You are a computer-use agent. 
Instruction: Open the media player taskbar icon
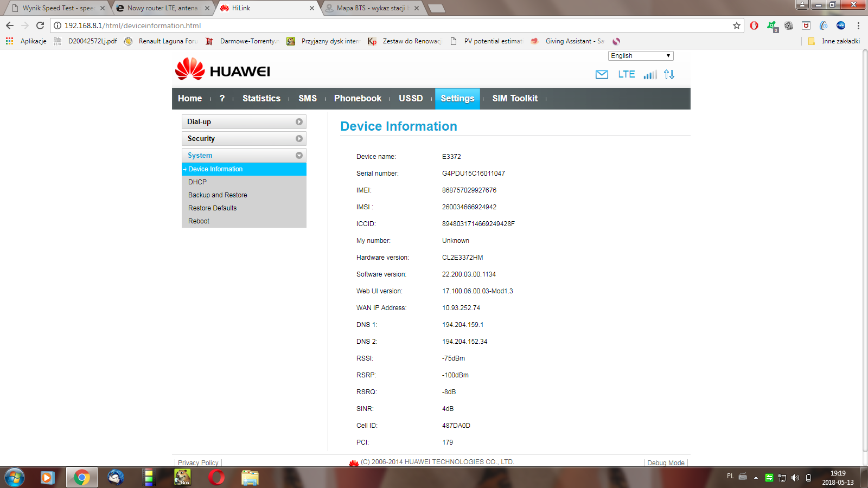(x=48, y=478)
